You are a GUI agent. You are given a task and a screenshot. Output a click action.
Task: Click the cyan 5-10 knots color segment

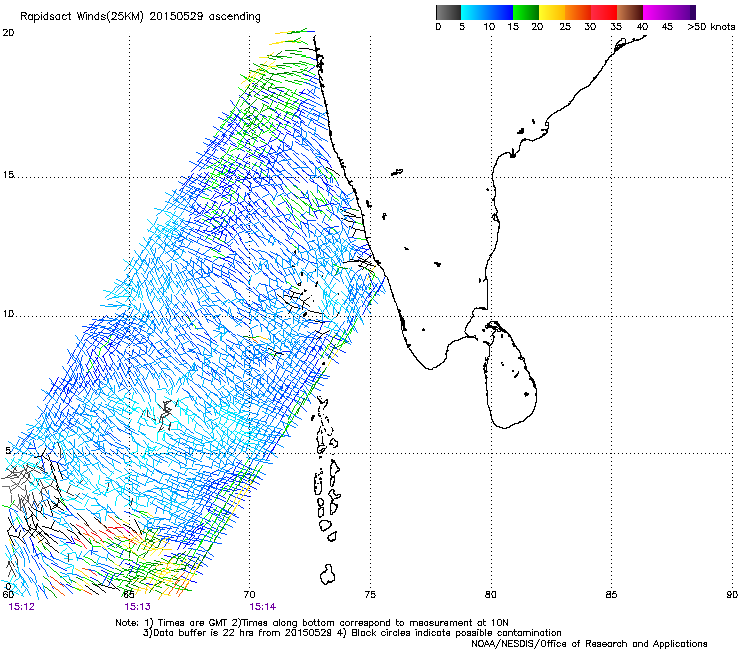point(474,12)
